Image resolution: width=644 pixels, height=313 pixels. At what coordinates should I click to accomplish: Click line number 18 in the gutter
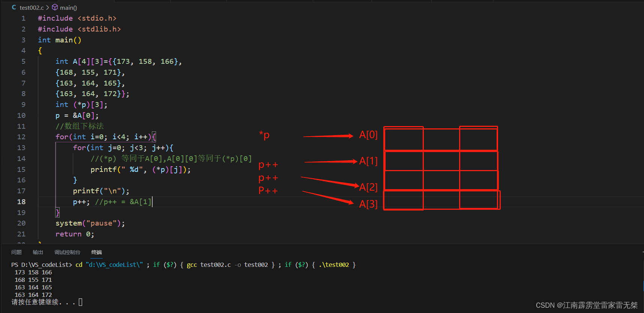21,202
